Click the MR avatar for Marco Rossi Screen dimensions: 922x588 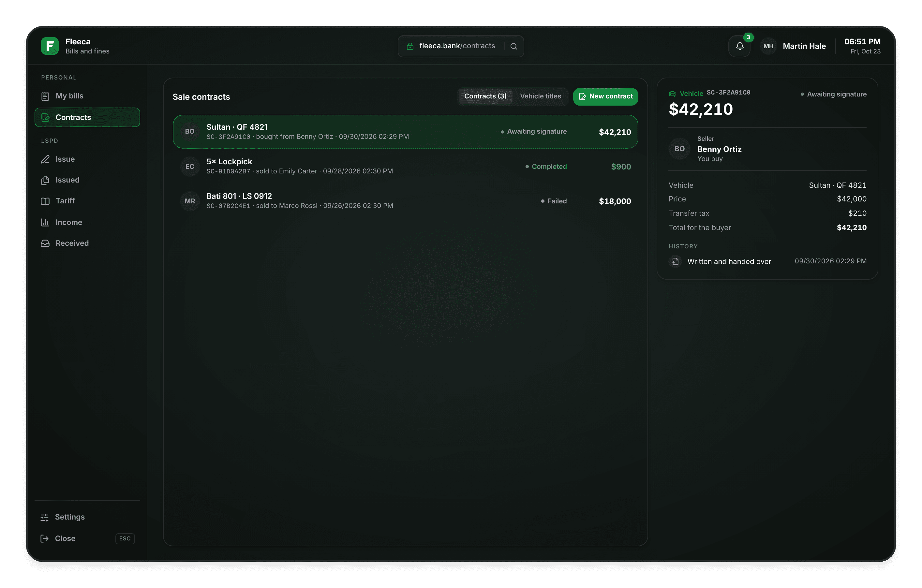pos(190,201)
